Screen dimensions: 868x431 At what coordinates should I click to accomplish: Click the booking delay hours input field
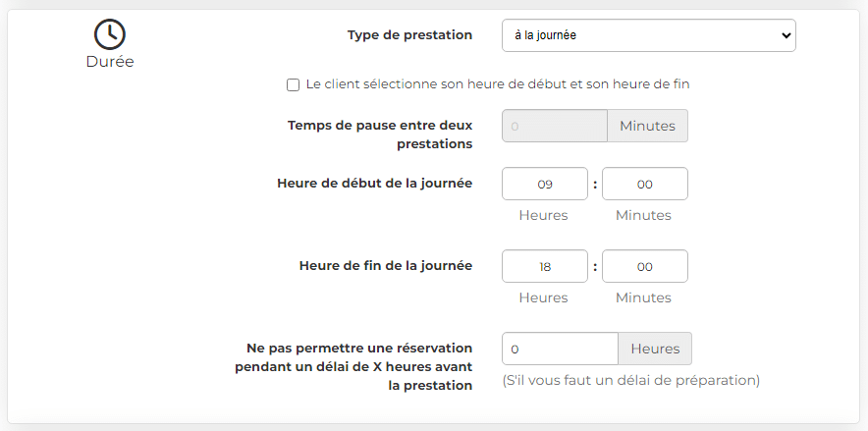click(561, 349)
